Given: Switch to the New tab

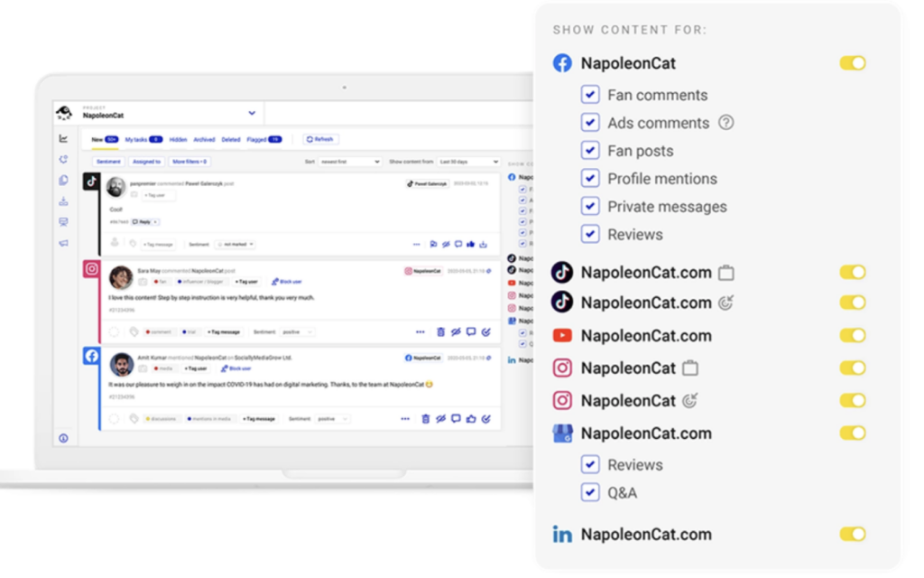Looking at the screenshot, I should (105, 140).
